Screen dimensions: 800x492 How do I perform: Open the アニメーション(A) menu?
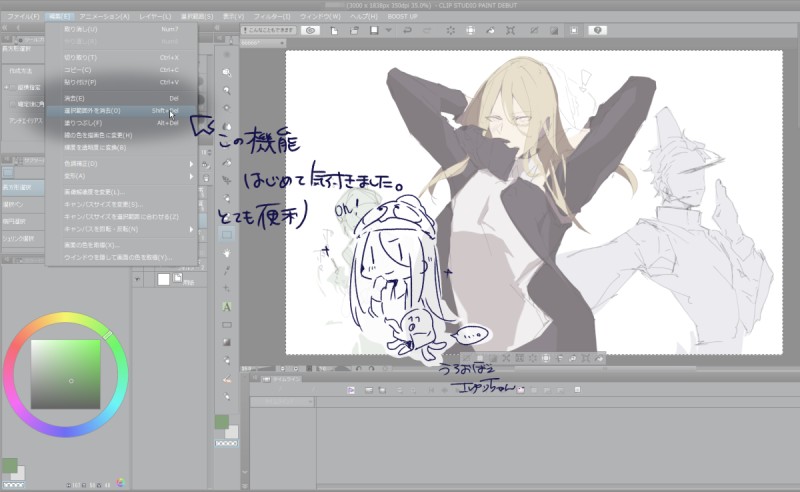tap(104, 16)
